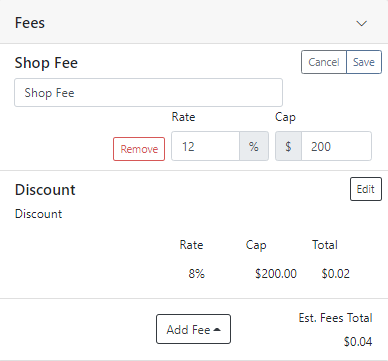The height and width of the screenshot is (361, 388).
Task: Click the Discount cap value $200.00
Action: 276,274
